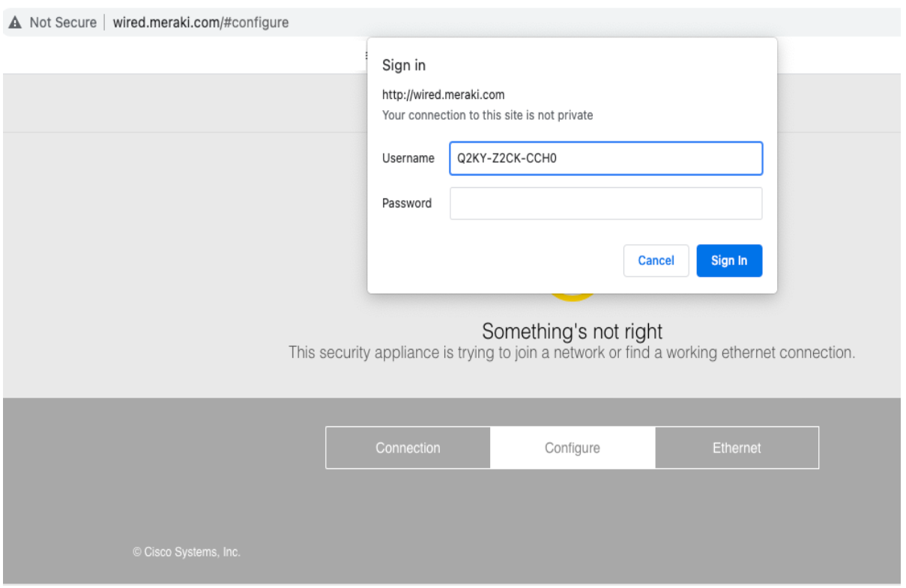Screen dimensions: 906x588
Task: Click the 'http://wired.meraki.com' dialog text
Action: coord(444,95)
